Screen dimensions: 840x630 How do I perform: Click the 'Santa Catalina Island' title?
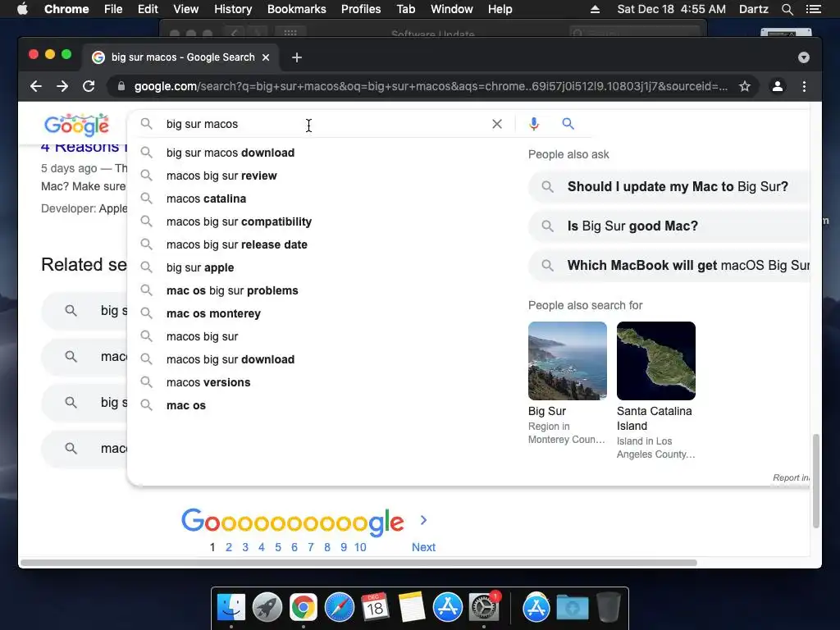tap(654, 418)
